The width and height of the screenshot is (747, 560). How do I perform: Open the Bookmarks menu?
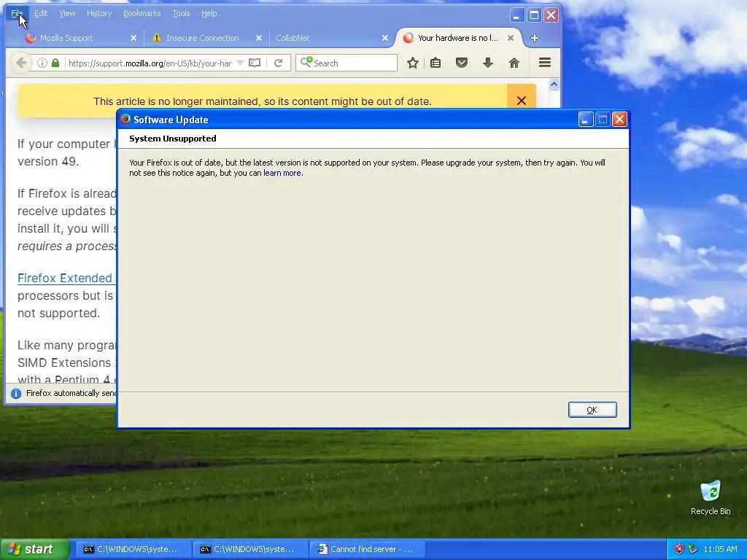tap(142, 13)
